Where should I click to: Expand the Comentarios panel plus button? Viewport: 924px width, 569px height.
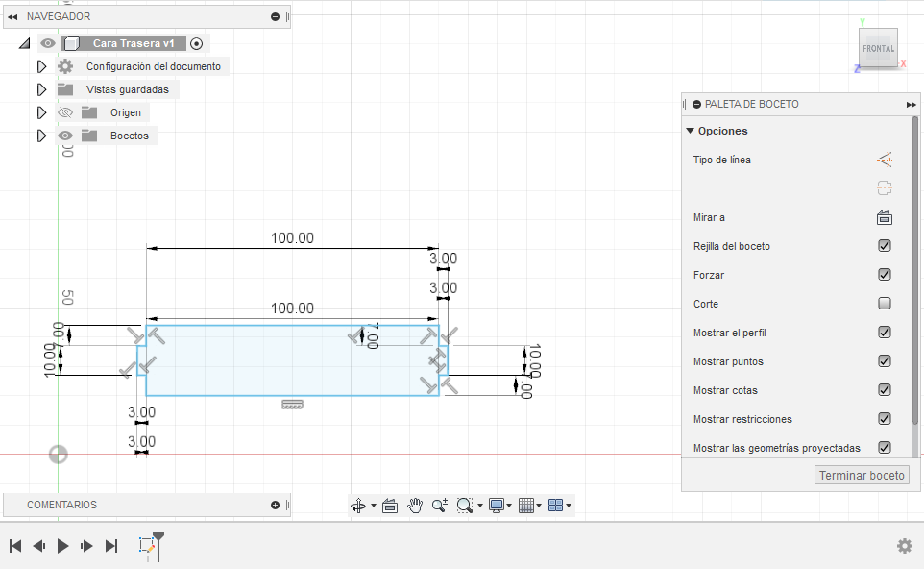[275, 506]
